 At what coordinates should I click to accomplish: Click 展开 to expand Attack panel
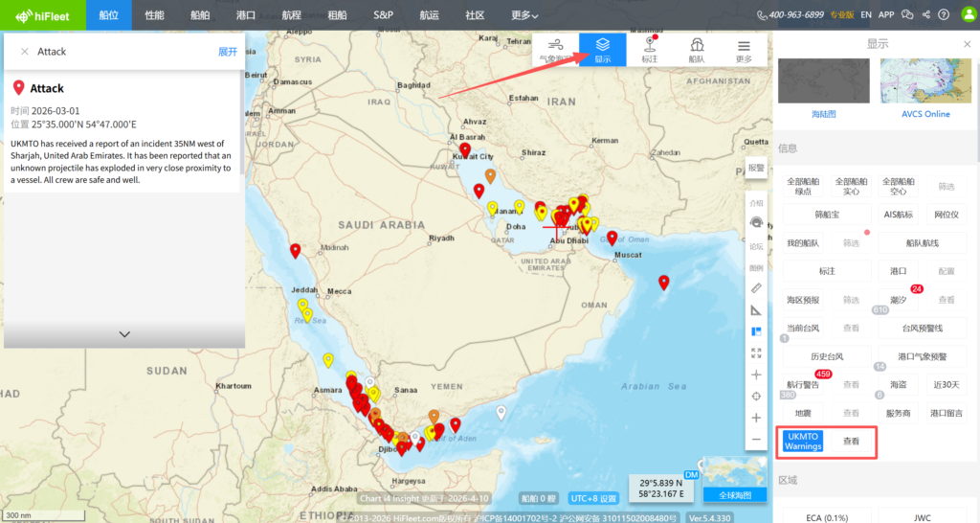[227, 51]
